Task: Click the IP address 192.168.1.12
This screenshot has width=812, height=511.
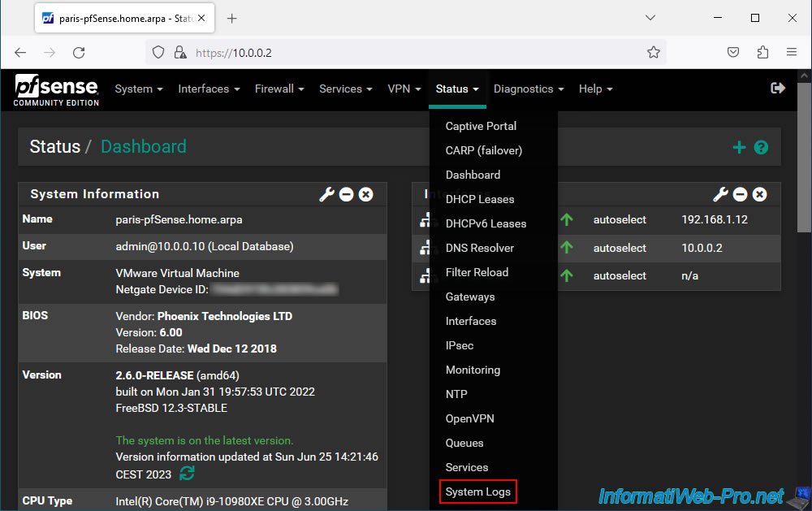Action: tap(714, 219)
